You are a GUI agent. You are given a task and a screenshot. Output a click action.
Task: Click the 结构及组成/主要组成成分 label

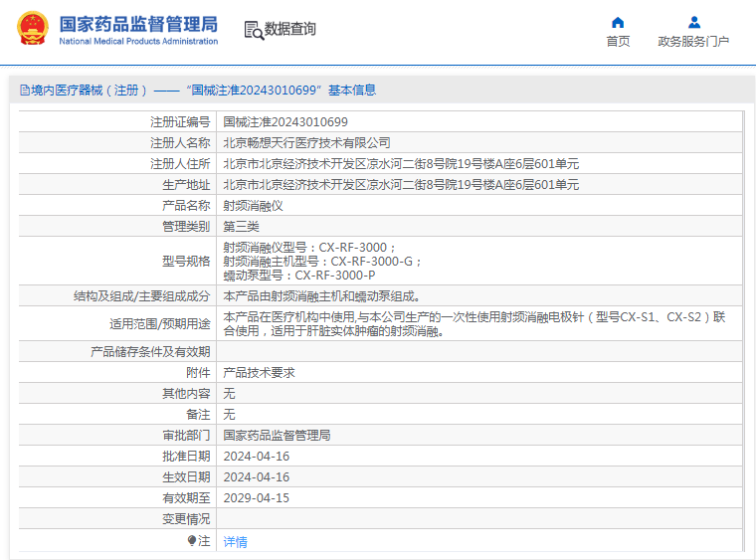[x=141, y=296]
